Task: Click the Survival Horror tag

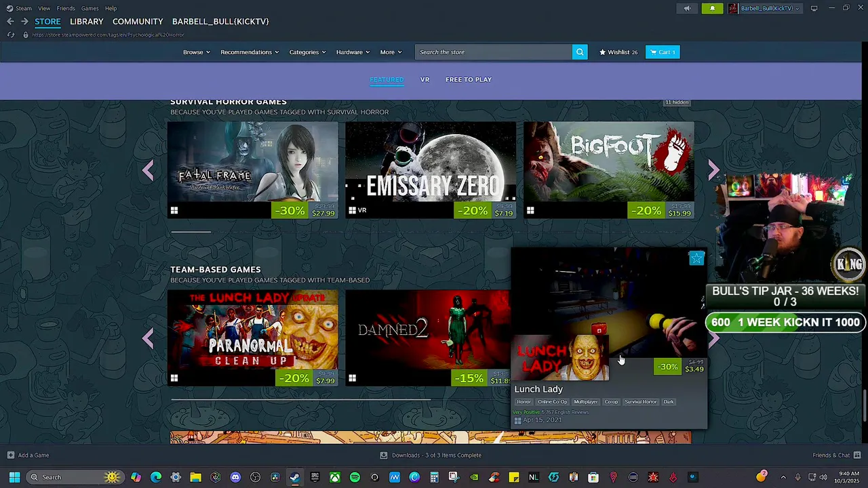Action: [641, 402]
